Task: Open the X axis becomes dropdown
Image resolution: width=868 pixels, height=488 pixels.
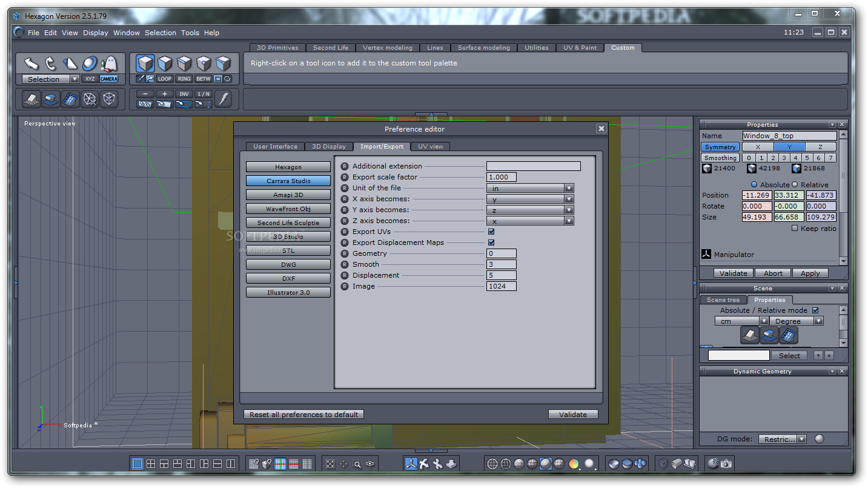Action: (530, 199)
